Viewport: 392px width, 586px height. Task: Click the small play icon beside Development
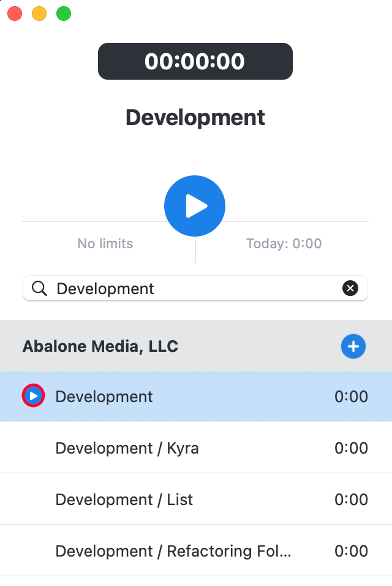34,396
